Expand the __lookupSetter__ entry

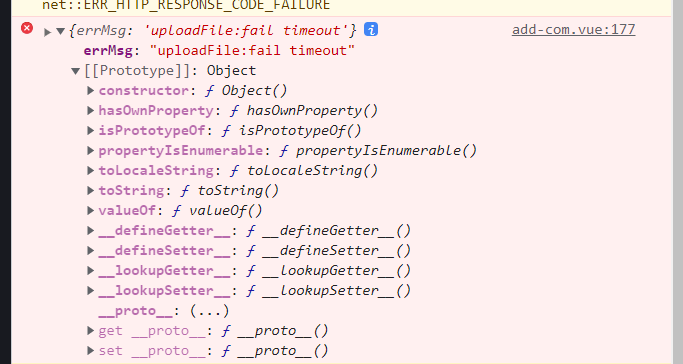coord(90,290)
